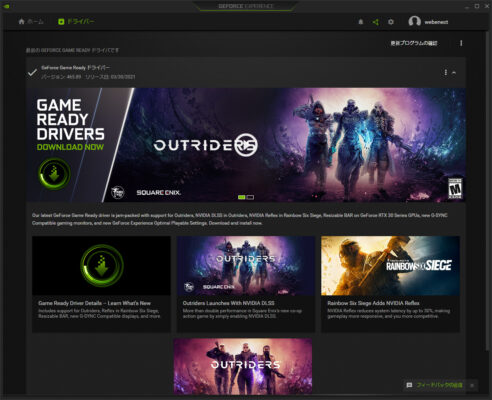Click the user avatar icon
The height and width of the screenshot is (400, 492).
(414, 22)
